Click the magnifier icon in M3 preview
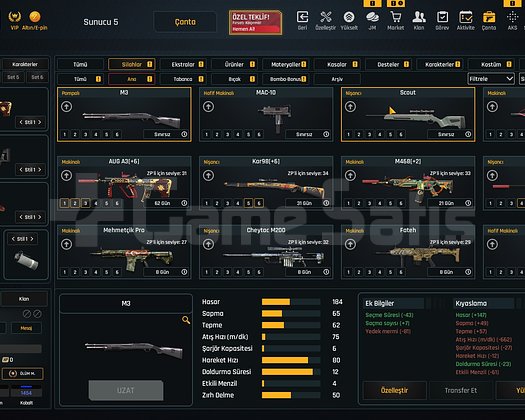 point(186,320)
